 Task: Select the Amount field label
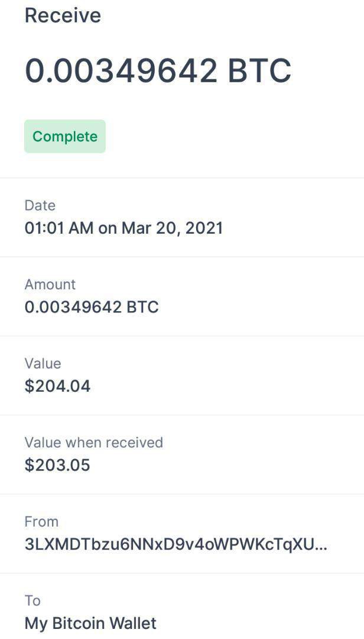(50, 285)
